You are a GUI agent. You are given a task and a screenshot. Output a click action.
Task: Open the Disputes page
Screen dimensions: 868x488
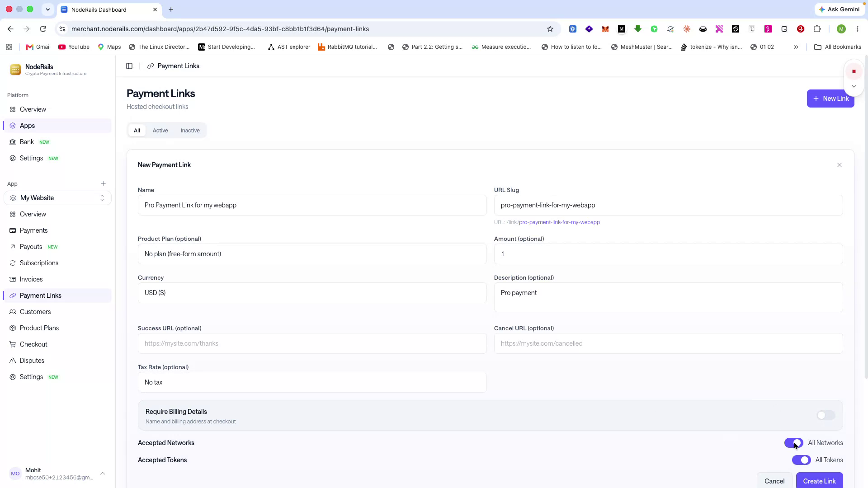click(x=57, y=361)
